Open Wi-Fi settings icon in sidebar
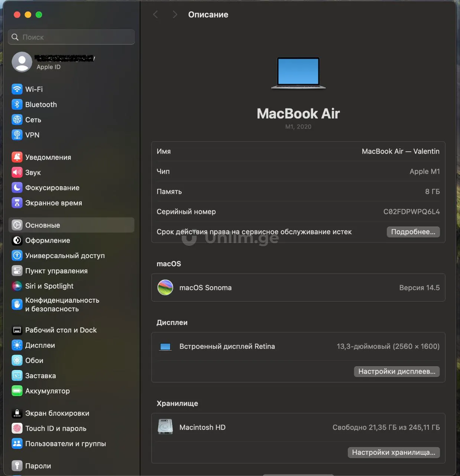This screenshot has height=476, width=460. 17,89
